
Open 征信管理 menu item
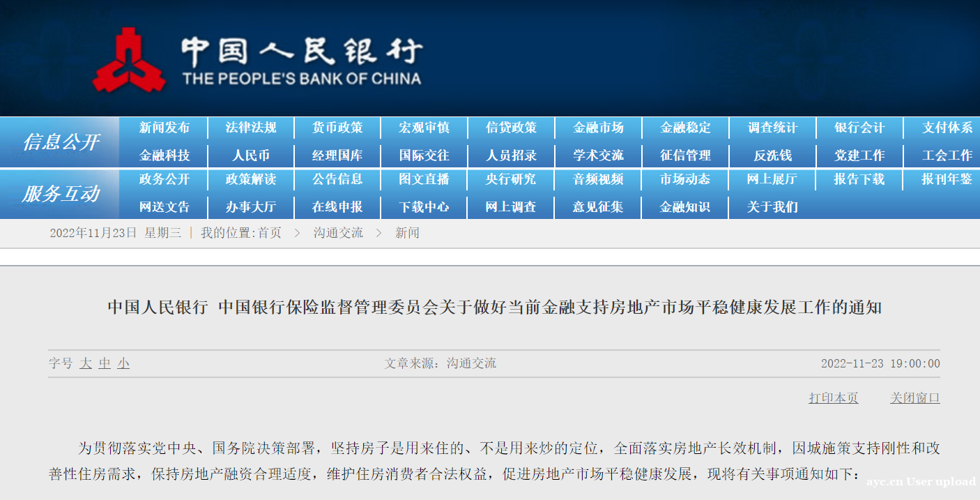(686, 156)
